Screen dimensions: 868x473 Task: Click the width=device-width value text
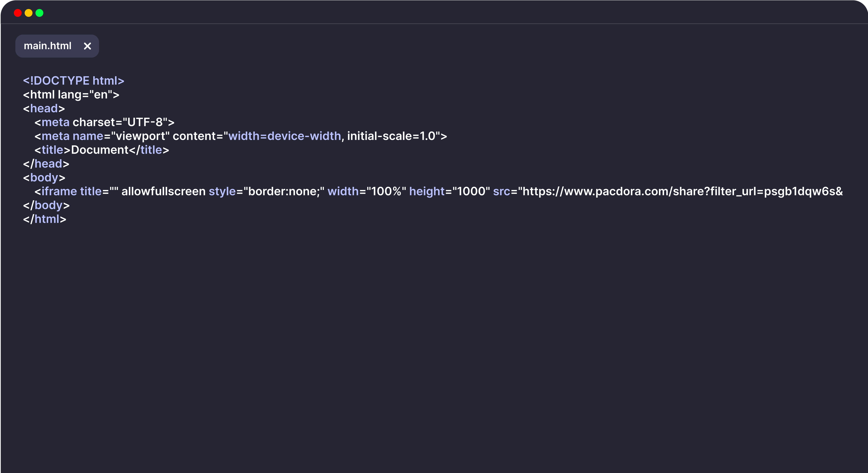(x=285, y=136)
